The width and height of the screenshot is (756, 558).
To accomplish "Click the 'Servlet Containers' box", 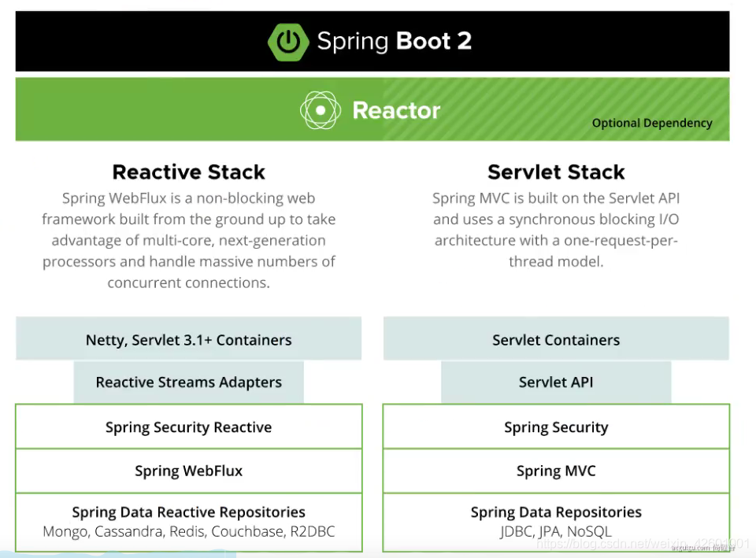I will pos(556,338).
